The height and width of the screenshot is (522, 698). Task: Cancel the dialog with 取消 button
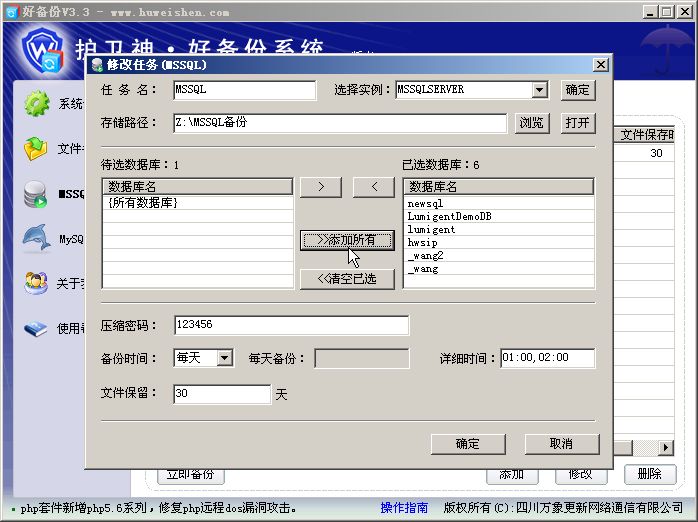(562, 444)
